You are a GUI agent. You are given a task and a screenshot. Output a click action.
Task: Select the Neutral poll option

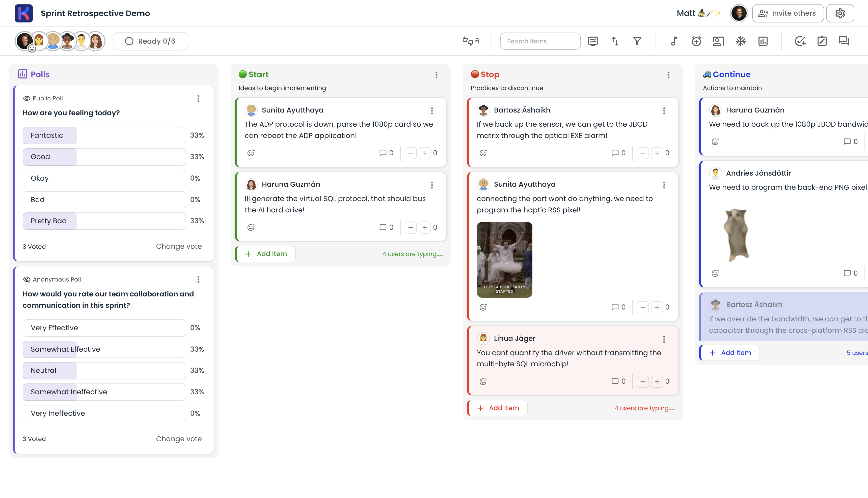[104, 370]
